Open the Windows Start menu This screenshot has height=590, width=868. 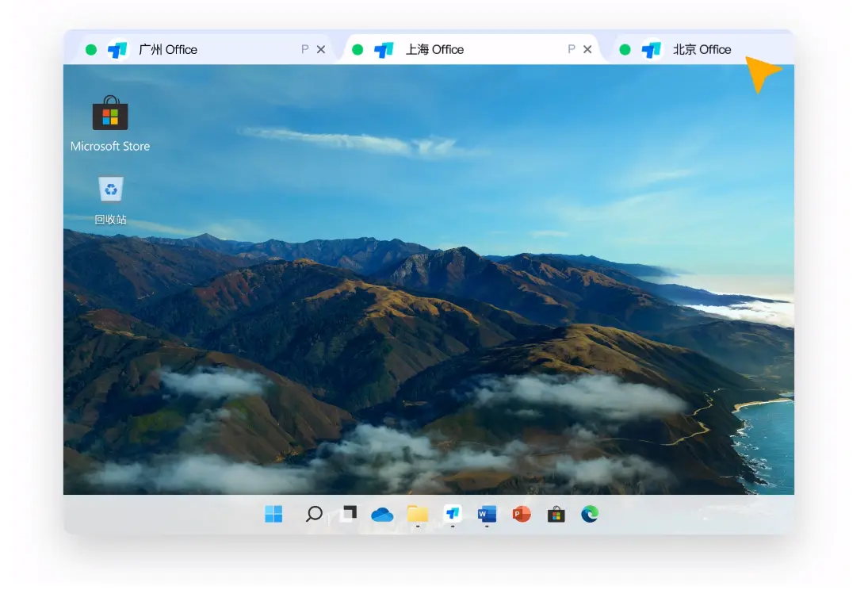[273, 514]
